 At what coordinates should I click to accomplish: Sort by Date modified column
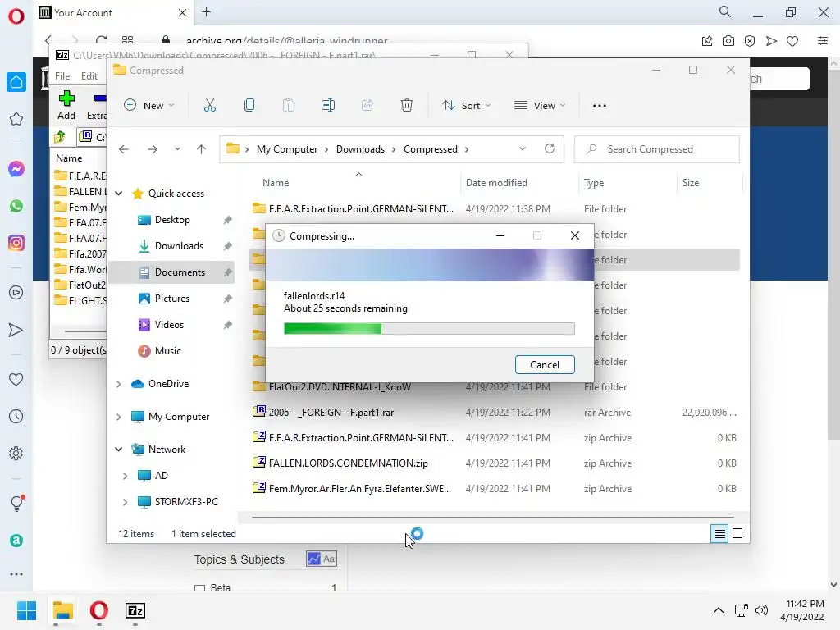tap(496, 183)
